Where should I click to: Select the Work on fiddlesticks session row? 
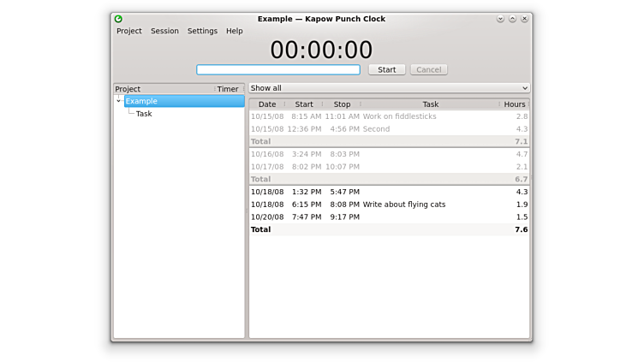pyautogui.click(x=399, y=116)
